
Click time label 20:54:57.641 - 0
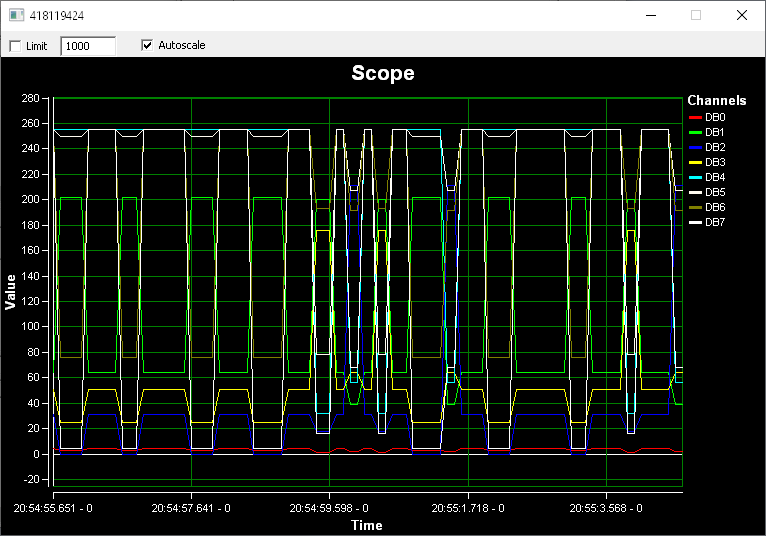pos(191,509)
